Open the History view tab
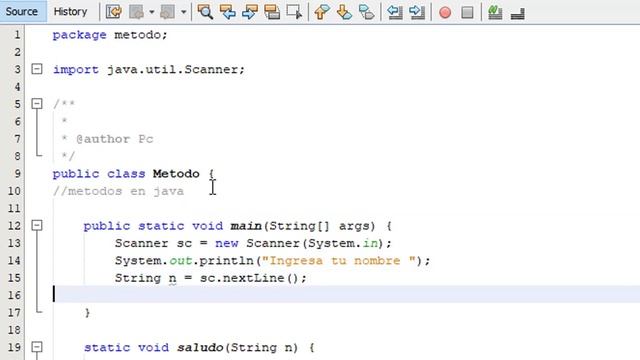The image size is (640, 360). click(70, 11)
